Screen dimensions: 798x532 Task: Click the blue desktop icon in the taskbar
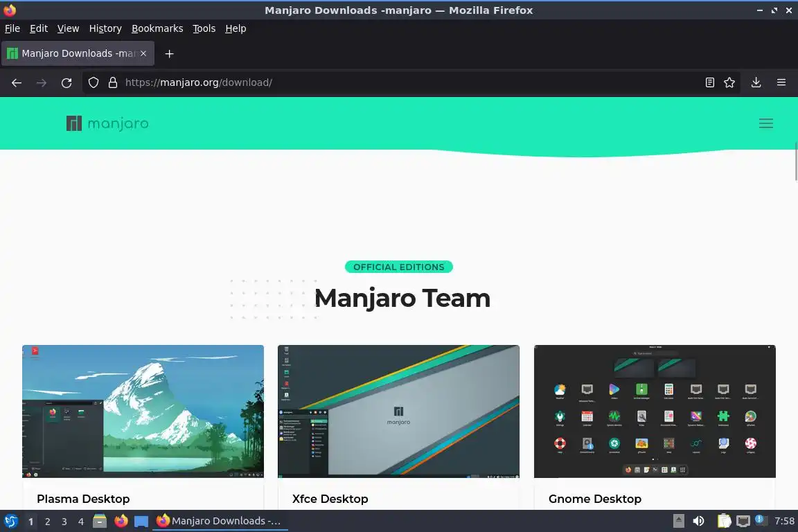(x=141, y=522)
